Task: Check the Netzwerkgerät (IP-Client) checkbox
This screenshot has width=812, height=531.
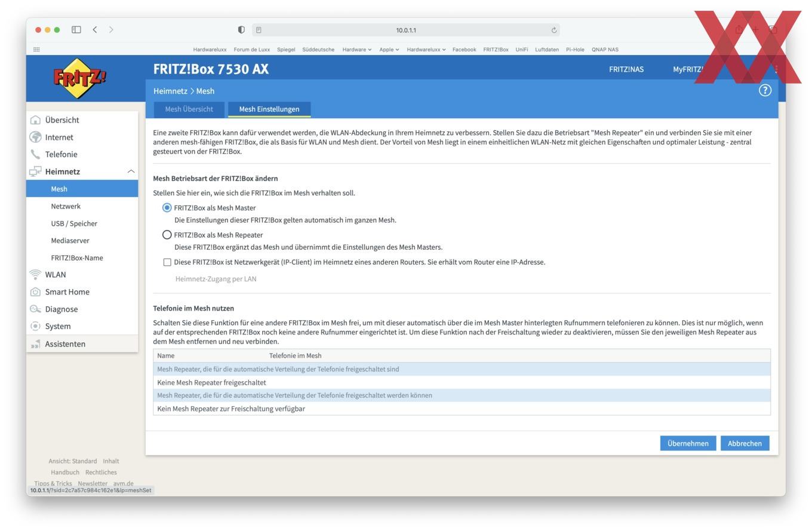Action: tap(167, 262)
